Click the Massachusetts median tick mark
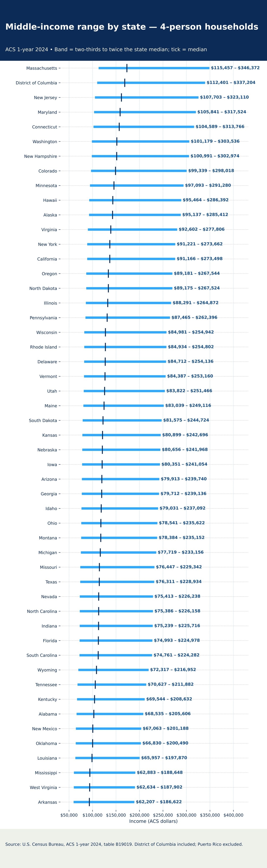Image resolution: width=267 pixels, height=868 pixels. [127, 68]
